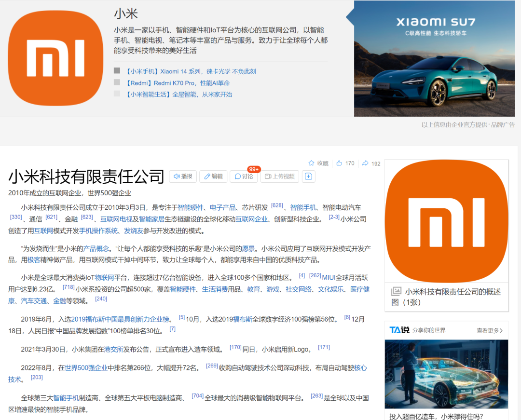Viewport: 521px width, 420px height.
Task: Click reference [240] citation
Action: (101, 298)
